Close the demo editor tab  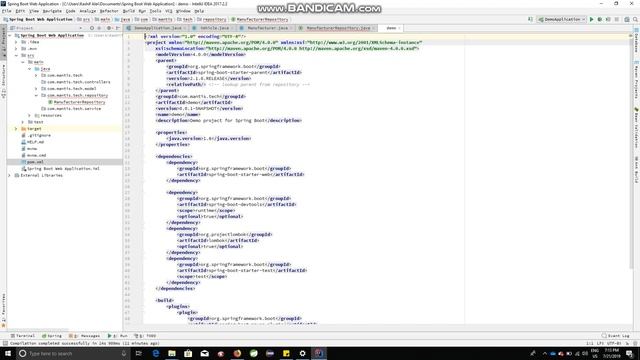(x=399, y=28)
